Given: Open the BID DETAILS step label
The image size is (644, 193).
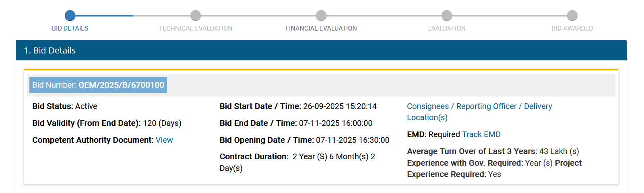Looking at the screenshot, I should coord(70,29).
